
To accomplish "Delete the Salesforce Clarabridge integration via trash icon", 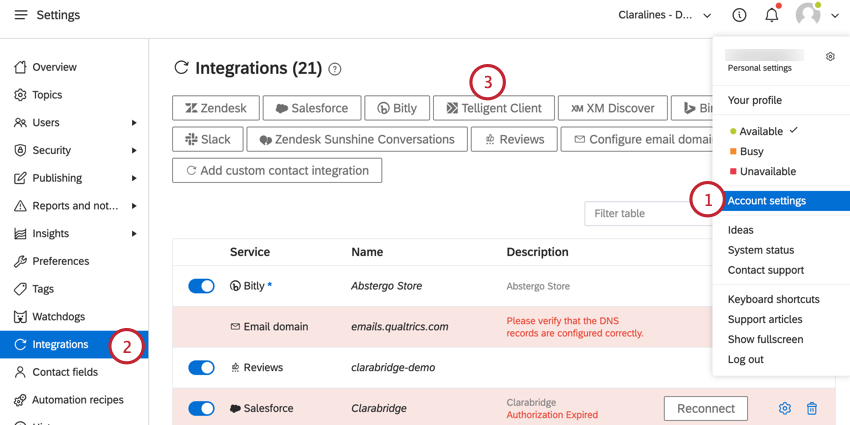I will (812, 408).
